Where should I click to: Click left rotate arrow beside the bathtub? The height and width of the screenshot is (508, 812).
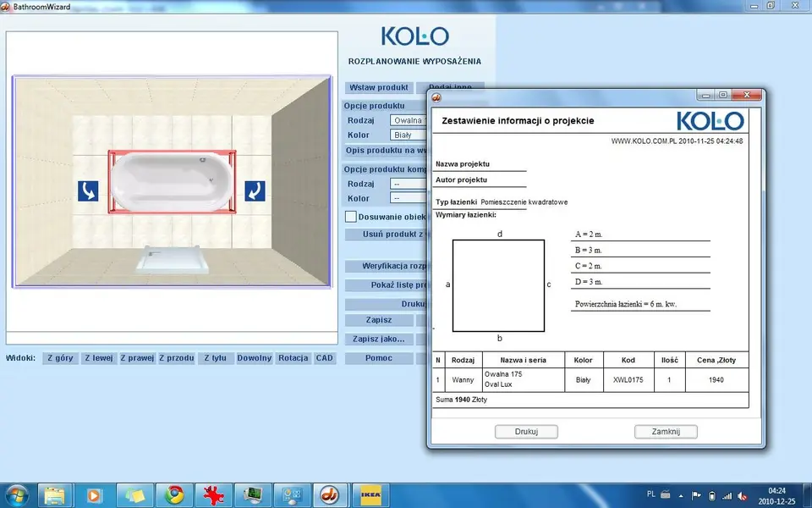tap(88, 191)
